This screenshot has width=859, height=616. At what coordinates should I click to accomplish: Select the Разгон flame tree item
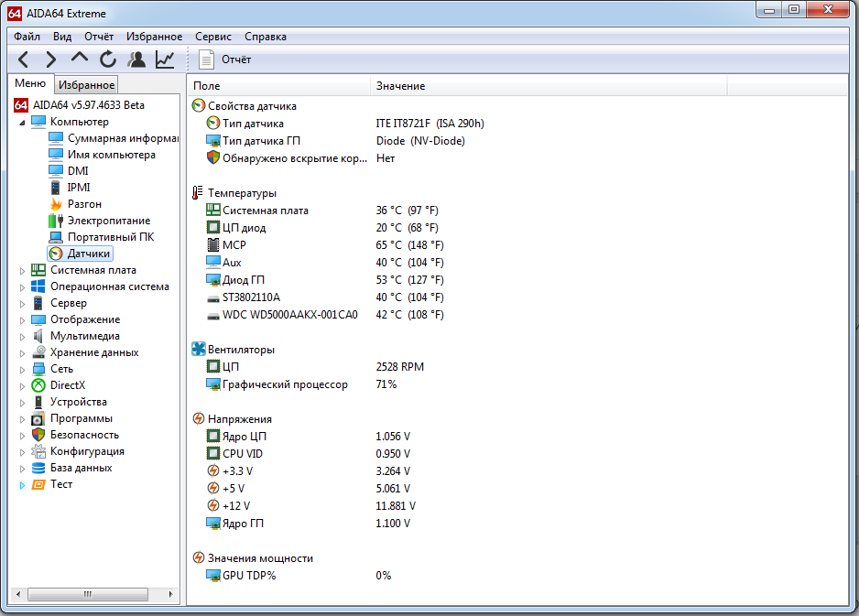[84, 204]
